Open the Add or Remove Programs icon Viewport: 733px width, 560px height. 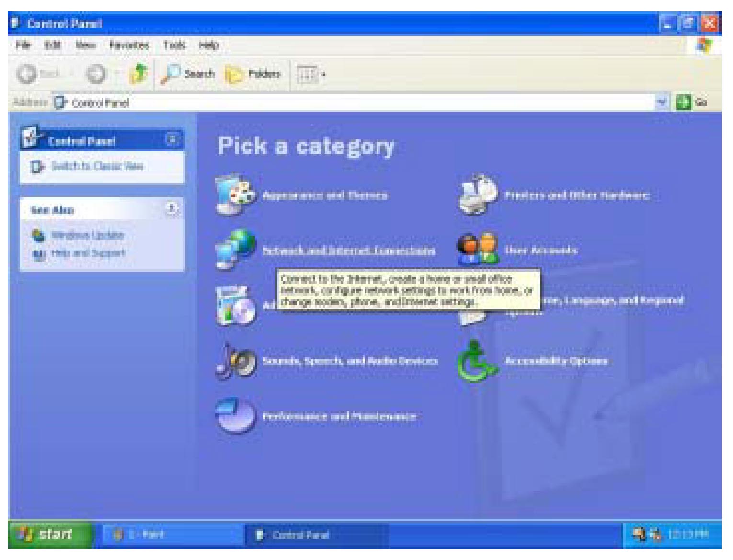coord(235,306)
